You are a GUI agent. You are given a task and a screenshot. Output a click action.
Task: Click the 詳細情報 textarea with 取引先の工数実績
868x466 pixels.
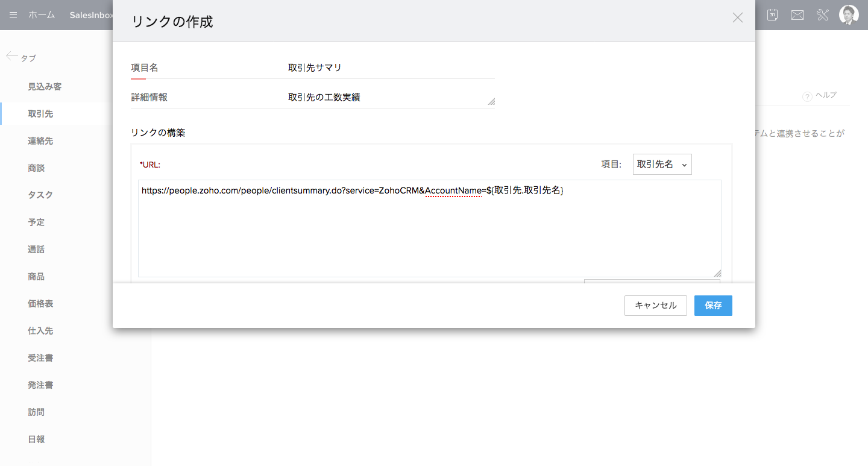coord(390,97)
